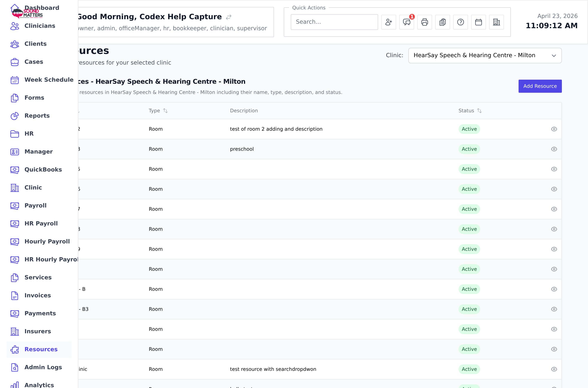Open the calendar quick action icon

(x=478, y=22)
